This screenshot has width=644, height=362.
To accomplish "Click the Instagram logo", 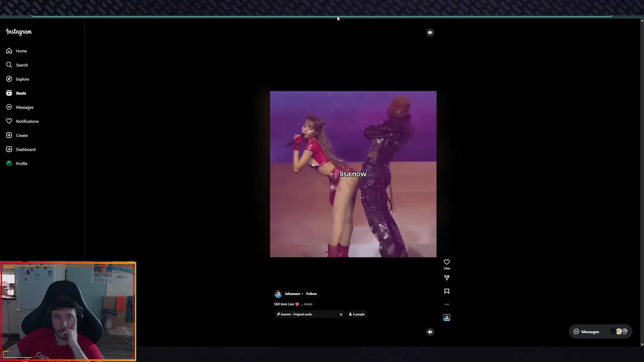I will pyautogui.click(x=19, y=32).
